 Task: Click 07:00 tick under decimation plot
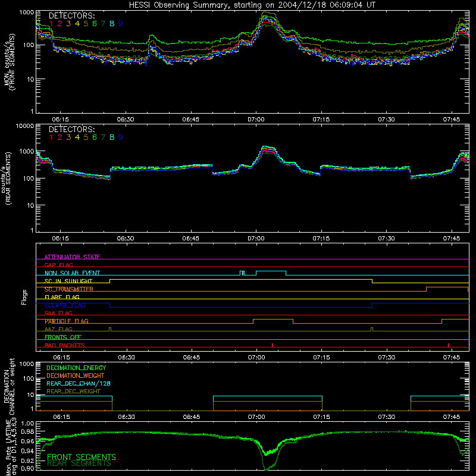(256, 417)
